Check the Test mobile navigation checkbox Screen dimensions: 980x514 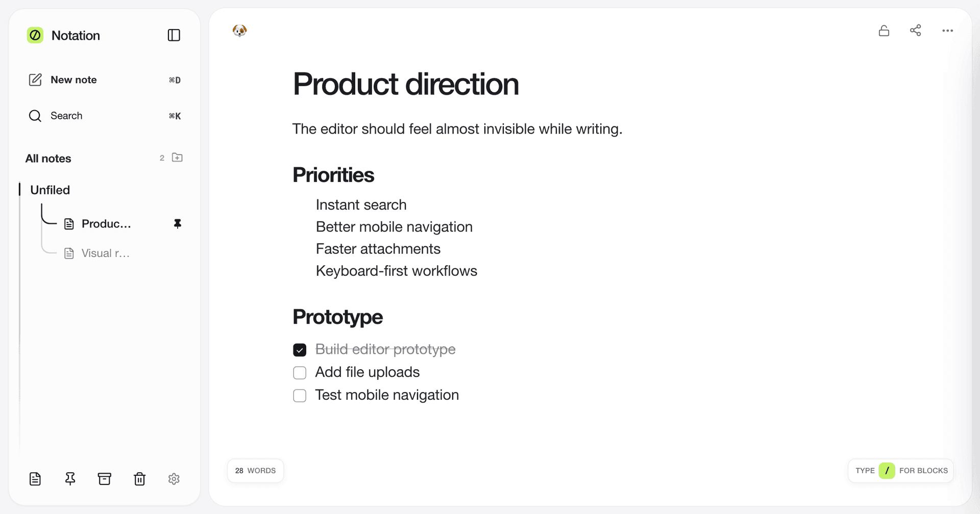pyautogui.click(x=300, y=396)
